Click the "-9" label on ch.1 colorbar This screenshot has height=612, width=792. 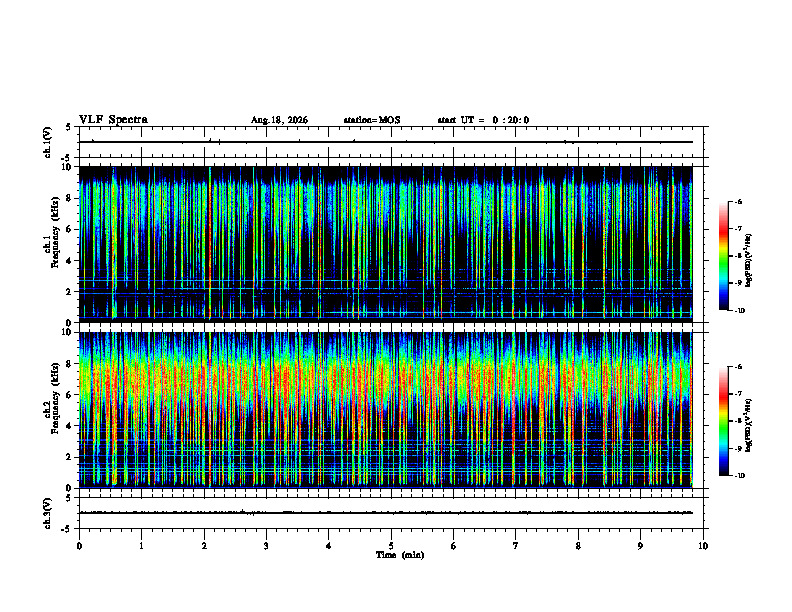(738, 283)
